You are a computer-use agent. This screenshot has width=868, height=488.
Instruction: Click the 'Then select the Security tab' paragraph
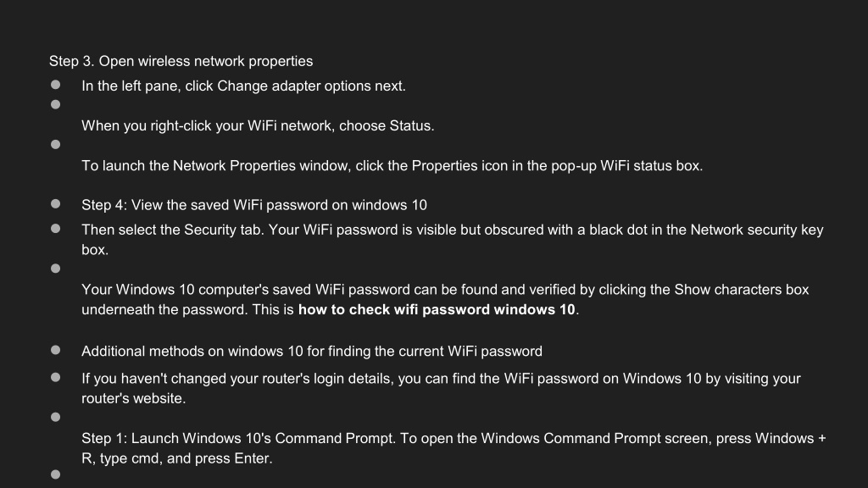tap(453, 240)
